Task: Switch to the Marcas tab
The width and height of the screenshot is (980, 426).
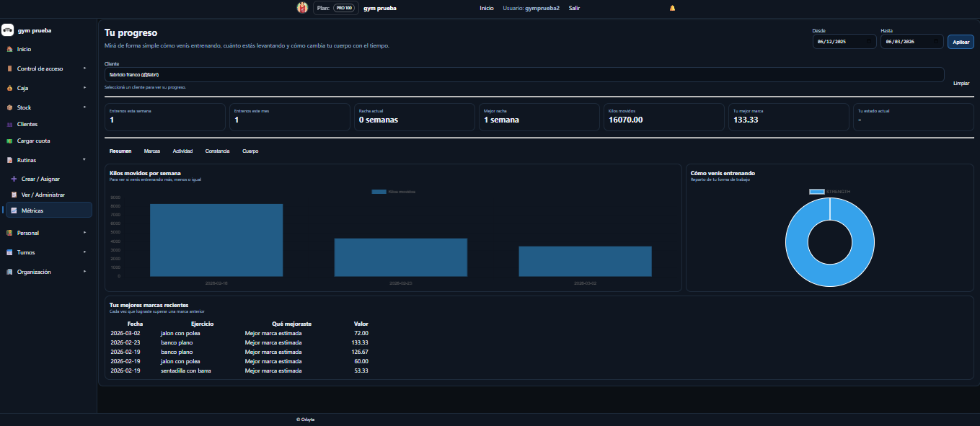Action: point(151,151)
